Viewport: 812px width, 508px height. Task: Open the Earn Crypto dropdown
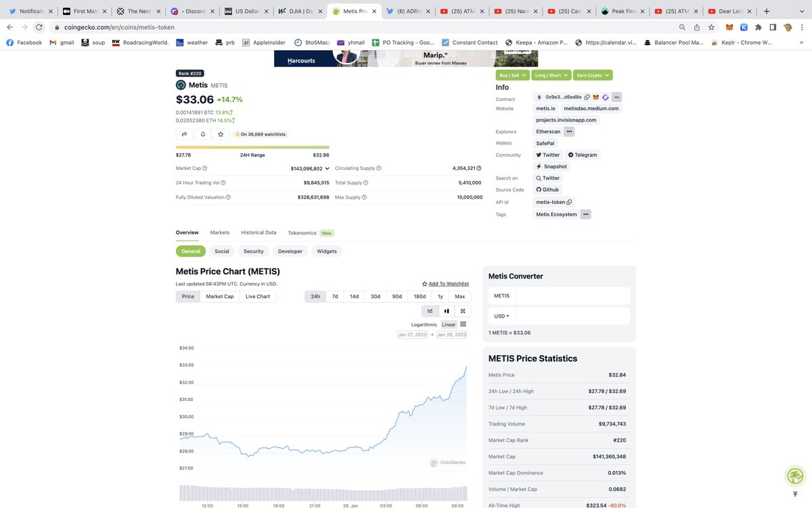pos(593,75)
